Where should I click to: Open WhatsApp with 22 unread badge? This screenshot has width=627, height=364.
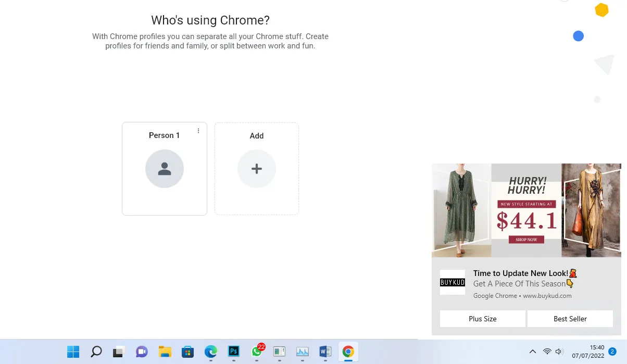[257, 352]
